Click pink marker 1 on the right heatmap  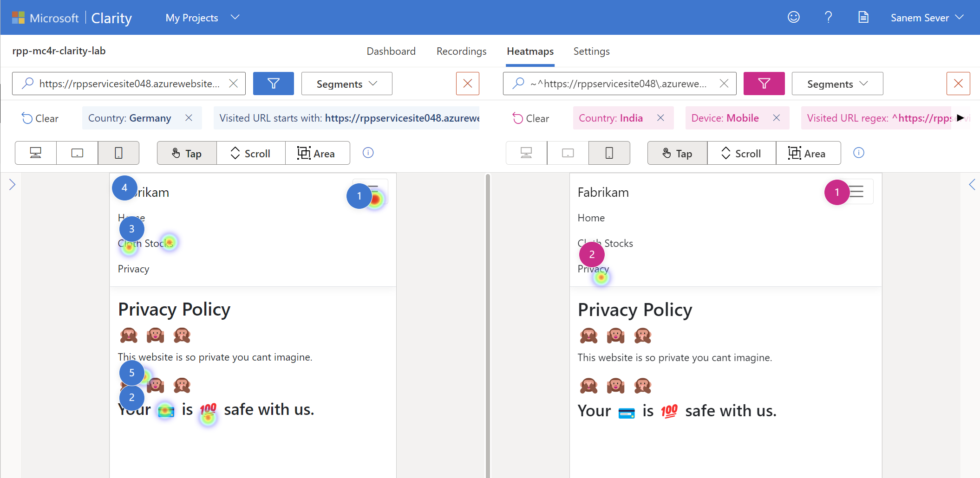pyautogui.click(x=837, y=192)
